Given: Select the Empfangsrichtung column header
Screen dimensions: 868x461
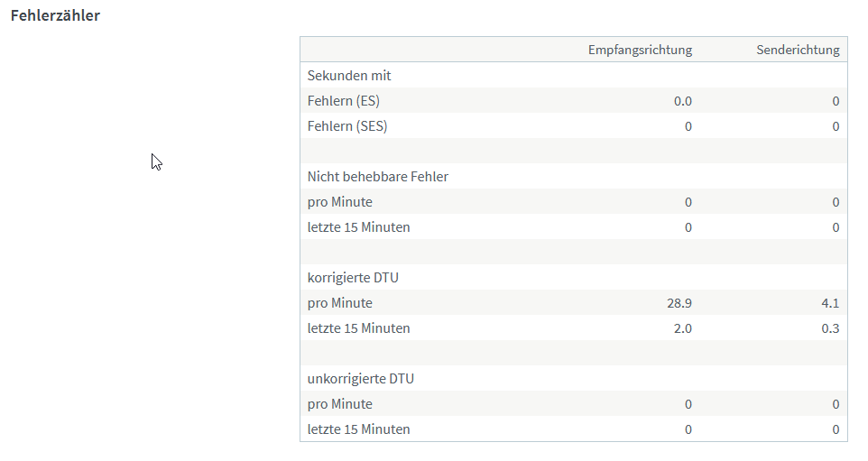Looking at the screenshot, I should tap(640, 50).
